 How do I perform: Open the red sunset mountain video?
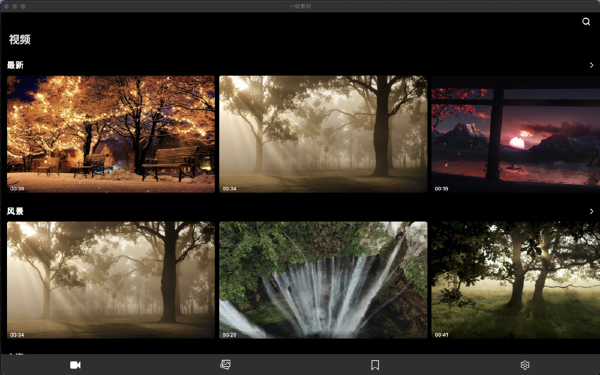coord(515,134)
